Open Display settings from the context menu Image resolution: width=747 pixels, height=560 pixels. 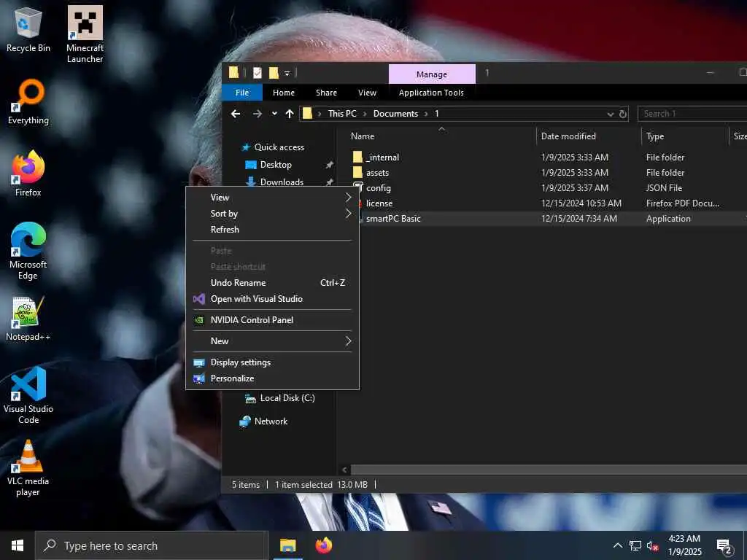273,362
